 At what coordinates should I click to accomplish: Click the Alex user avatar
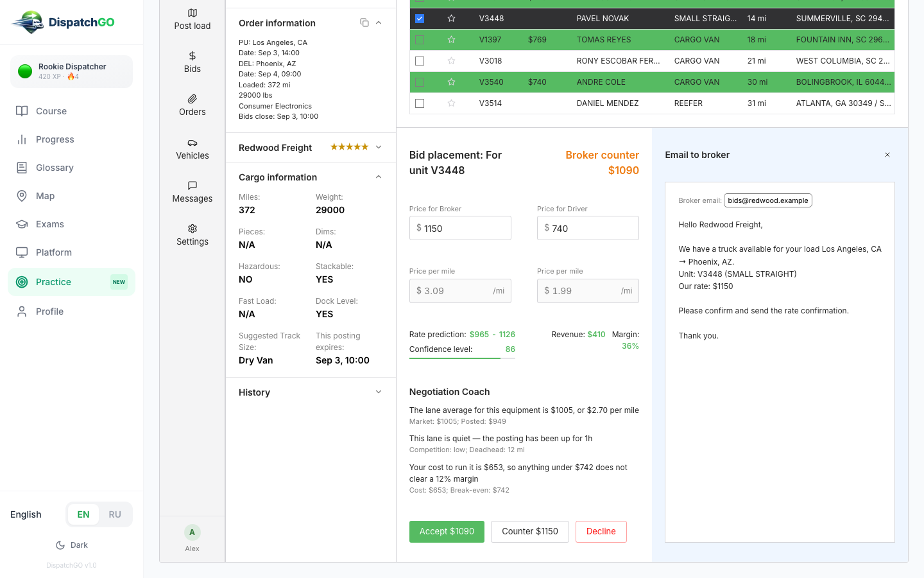[x=193, y=532]
